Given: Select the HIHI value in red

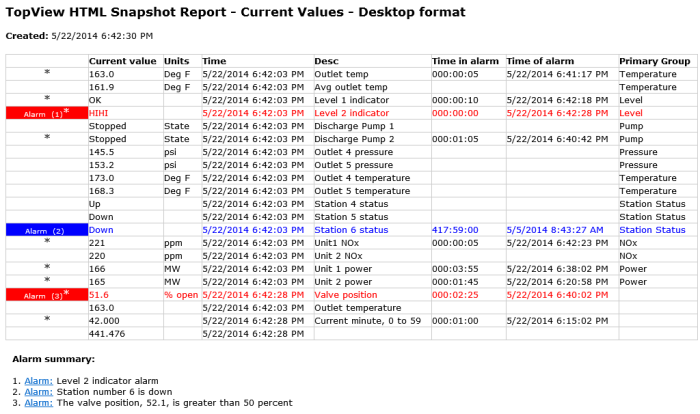Looking at the screenshot, I should tap(98, 113).
